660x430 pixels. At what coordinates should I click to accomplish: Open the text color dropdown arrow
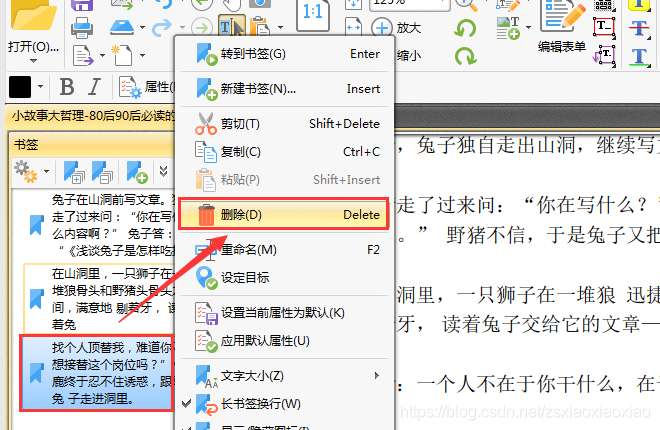pyautogui.click(x=40, y=87)
